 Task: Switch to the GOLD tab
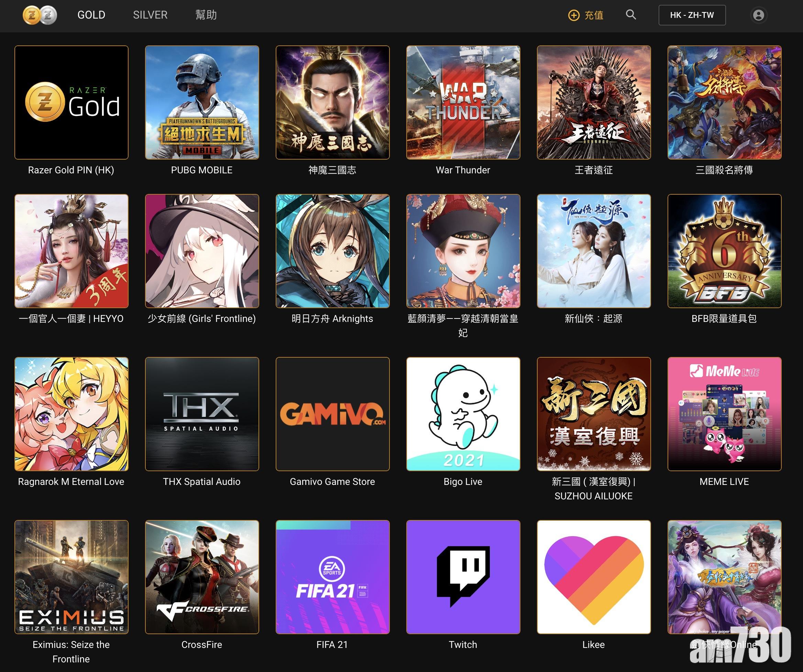(x=91, y=15)
